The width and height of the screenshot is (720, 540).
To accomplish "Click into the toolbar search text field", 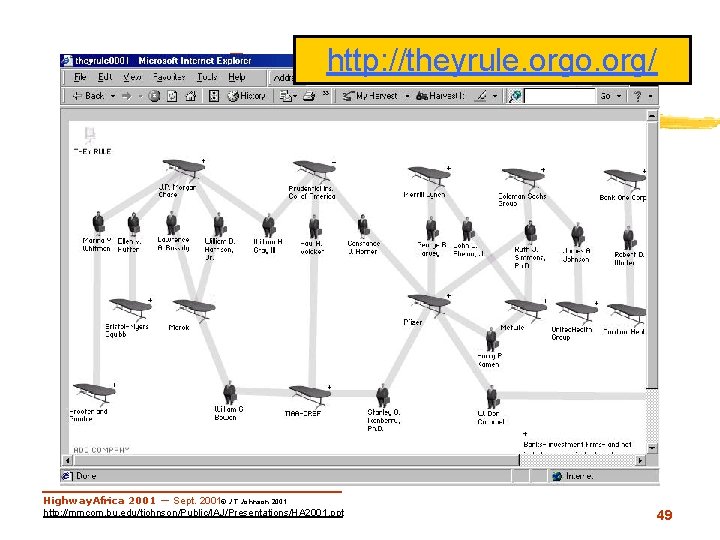I will pos(560,96).
